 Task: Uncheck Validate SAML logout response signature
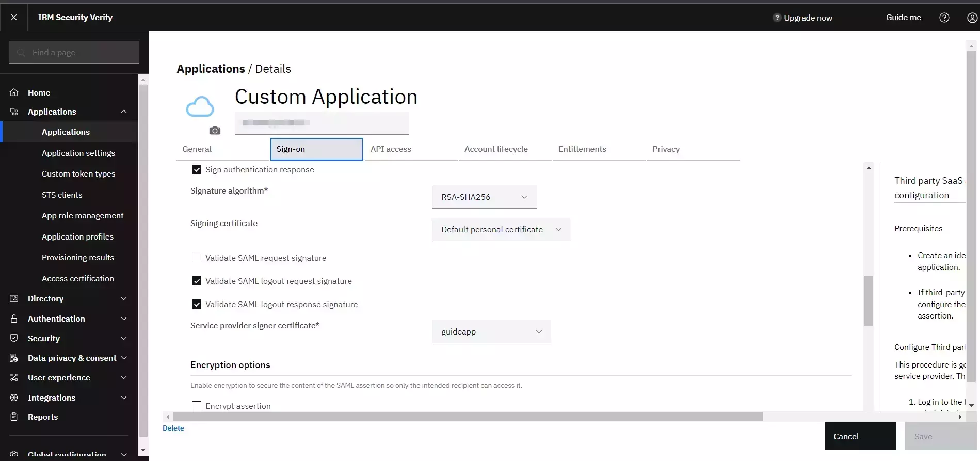tap(197, 304)
